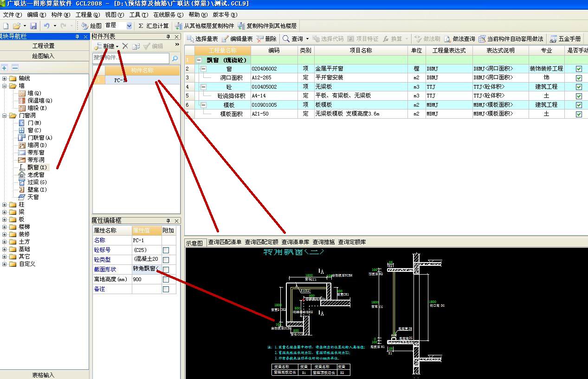The height and width of the screenshot is (379, 588).
Task: Expand the 柱 tree node
Action: [x=5, y=205]
